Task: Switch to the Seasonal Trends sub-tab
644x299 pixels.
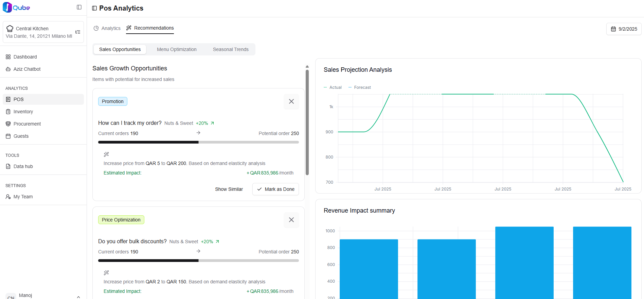Action: tap(231, 49)
